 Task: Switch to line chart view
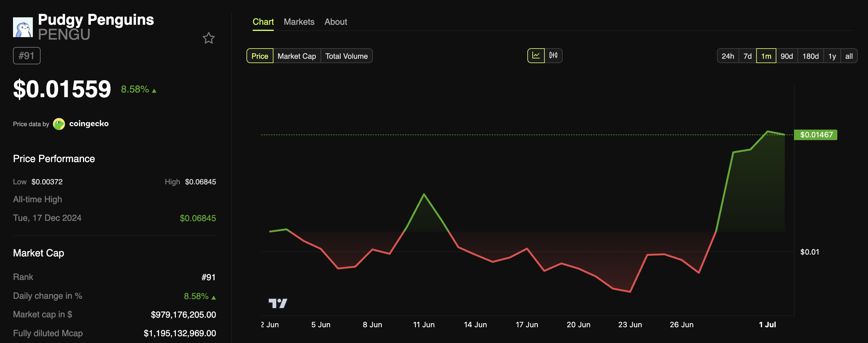(536, 56)
